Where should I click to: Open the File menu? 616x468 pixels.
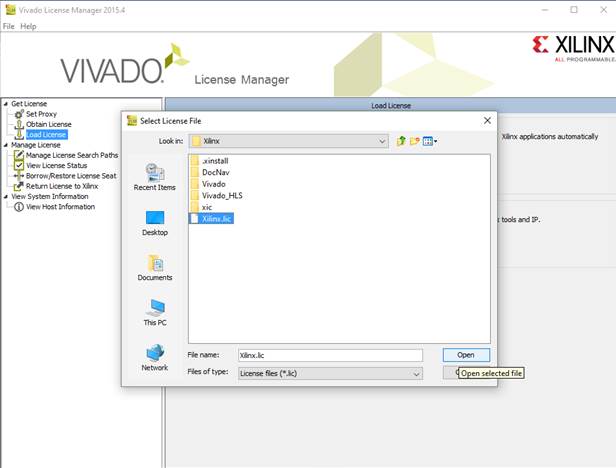[x=8, y=26]
